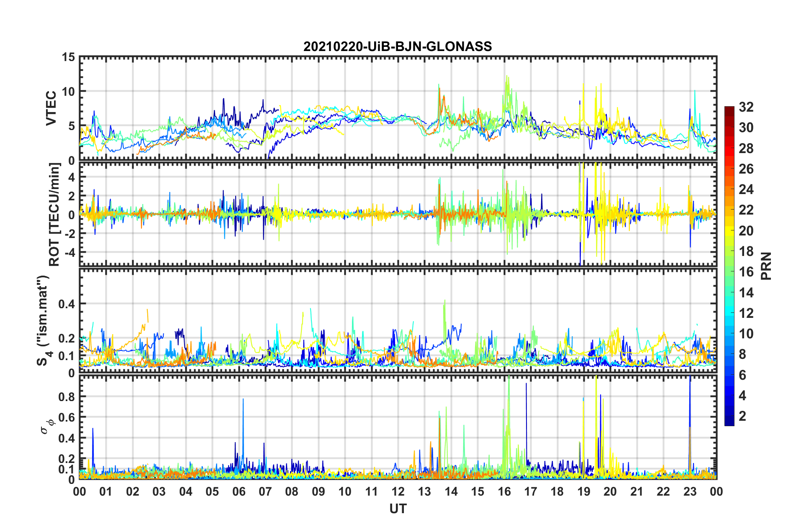Click the plot title 20210220-UiB-BJN-GLONASS
The image size is (796, 532).
coord(398,46)
